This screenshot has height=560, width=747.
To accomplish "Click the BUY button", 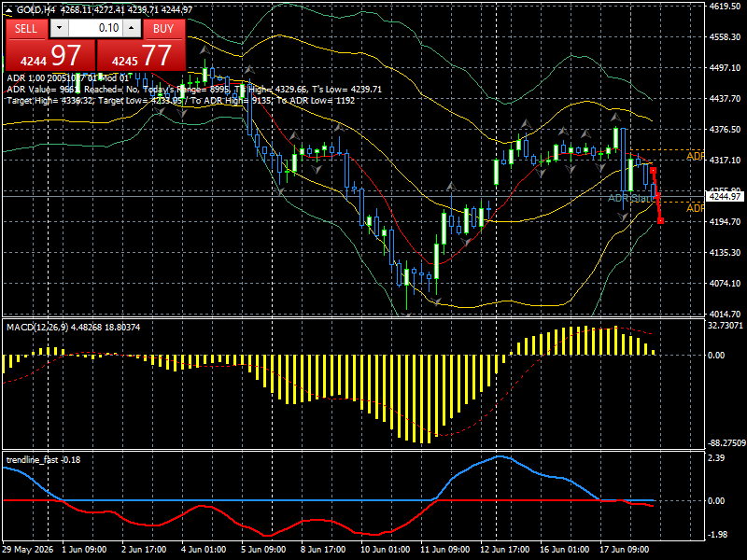I will click(163, 29).
